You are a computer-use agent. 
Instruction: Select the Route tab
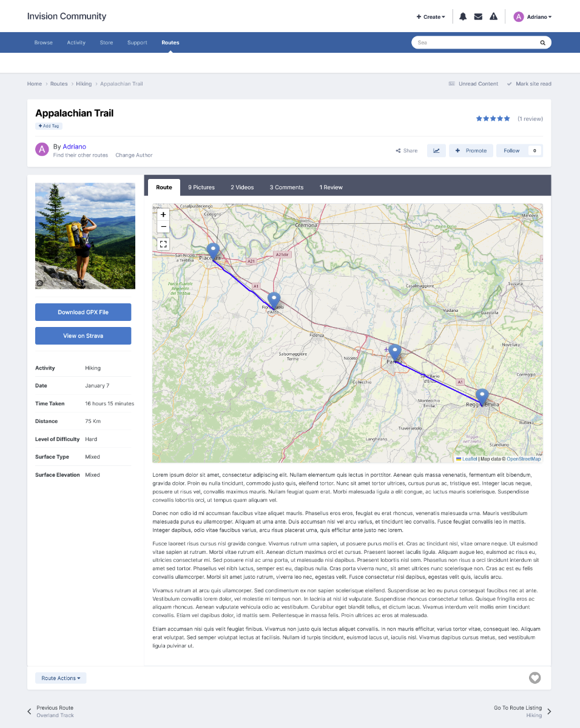click(164, 187)
